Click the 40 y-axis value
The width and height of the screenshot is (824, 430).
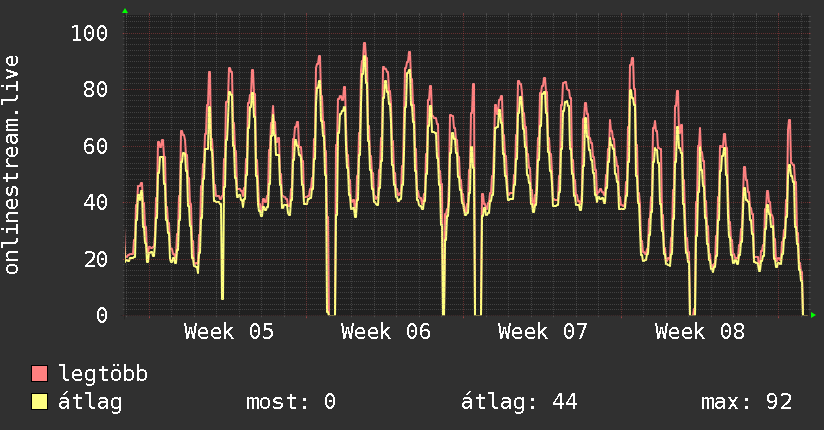(x=96, y=202)
